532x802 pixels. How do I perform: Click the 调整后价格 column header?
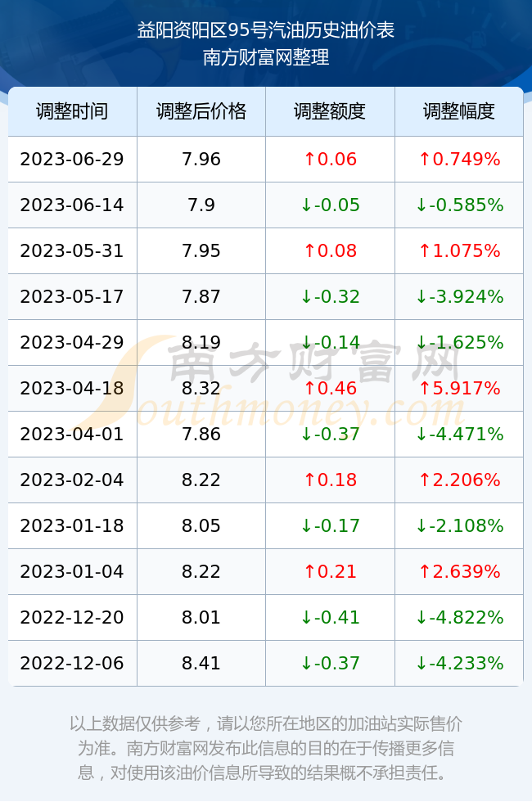click(x=201, y=111)
